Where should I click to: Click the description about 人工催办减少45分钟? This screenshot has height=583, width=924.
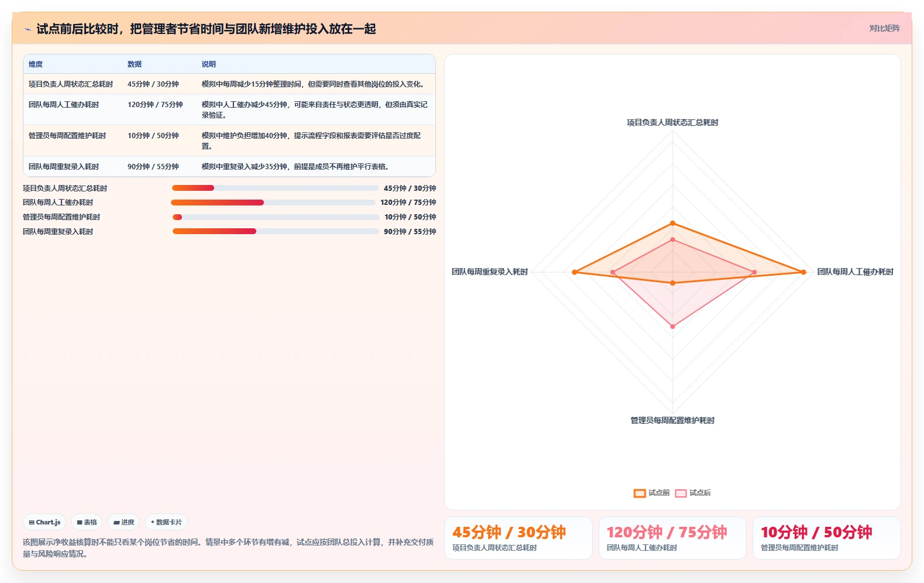pyautogui.click(x=315, y=109)
